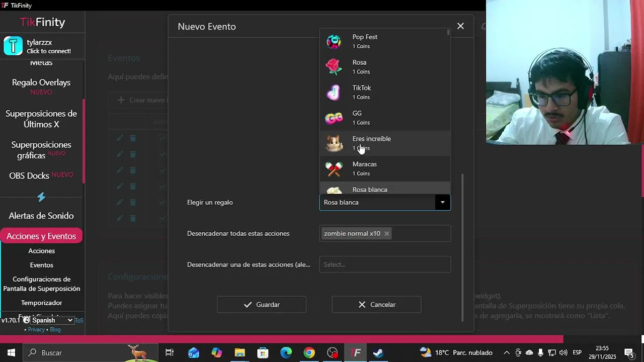
Task: Open the notification center icon
Action: point(628,353)
